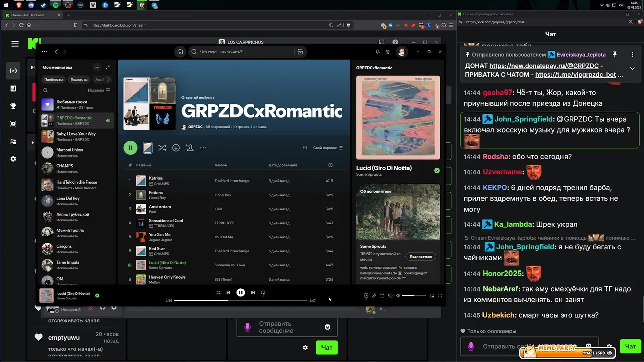Image resolution: width=644 pixels, height=362 pixels.
Task: Select the Плейлисты filter chip
Action: point(53,79)
